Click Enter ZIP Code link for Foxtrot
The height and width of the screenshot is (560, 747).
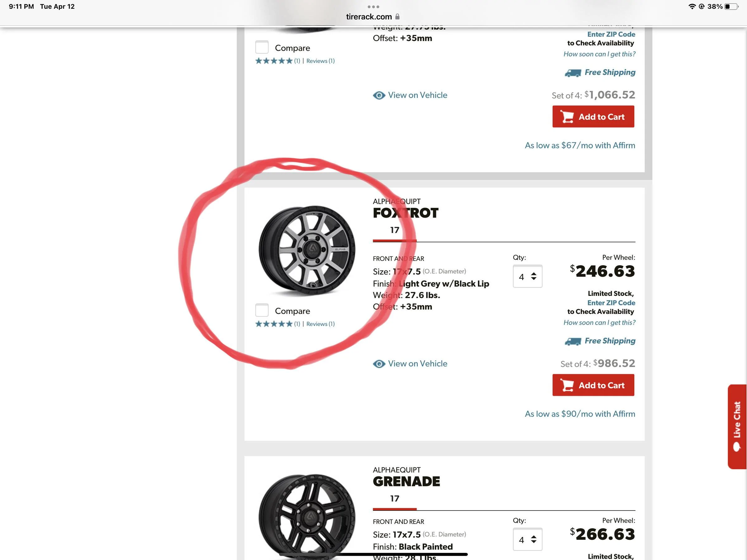(611, 303)
